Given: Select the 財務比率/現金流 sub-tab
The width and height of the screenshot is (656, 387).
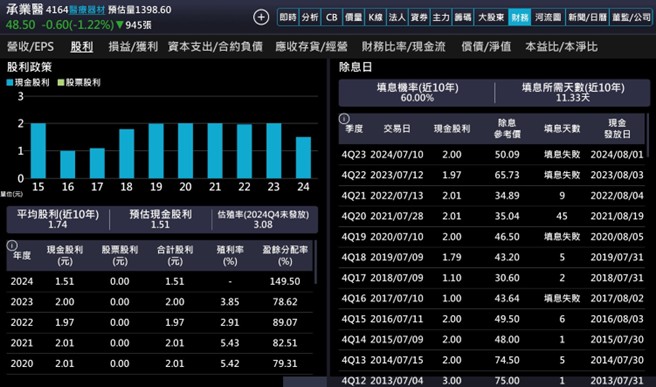Looking at the screenshot, I should [x=403, y=47].
